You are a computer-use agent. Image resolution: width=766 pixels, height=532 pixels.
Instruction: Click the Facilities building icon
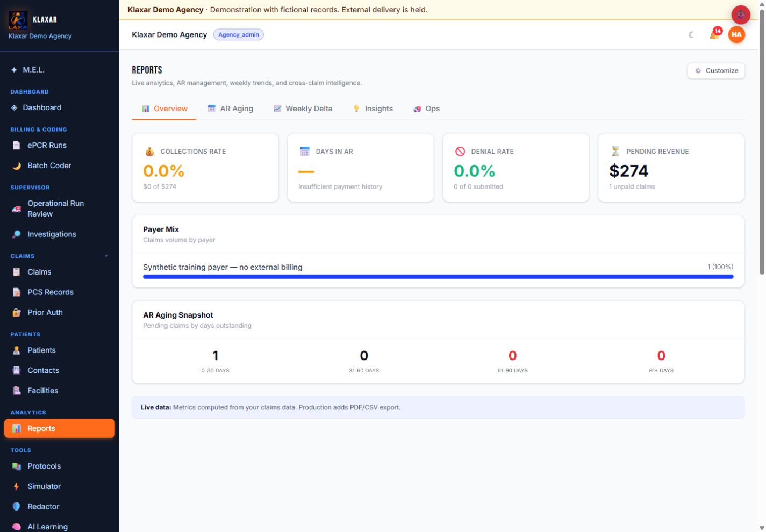click(x=17, y=391)
